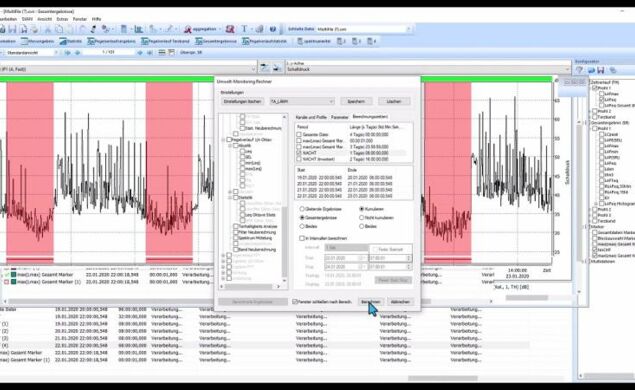Click the red search icon after aggregation
635x390 pixels.
coord(230,29)
